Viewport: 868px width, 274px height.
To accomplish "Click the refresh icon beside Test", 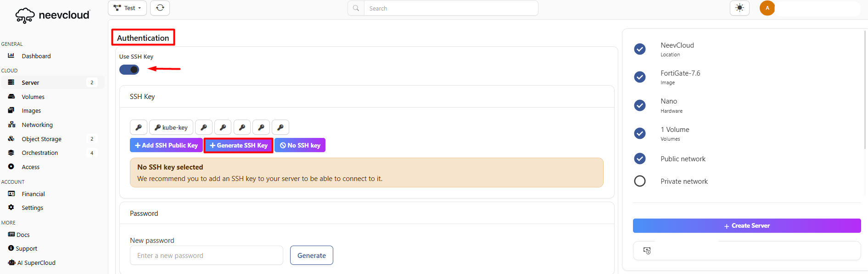I will pyautogui.click(x=160, y=8).
